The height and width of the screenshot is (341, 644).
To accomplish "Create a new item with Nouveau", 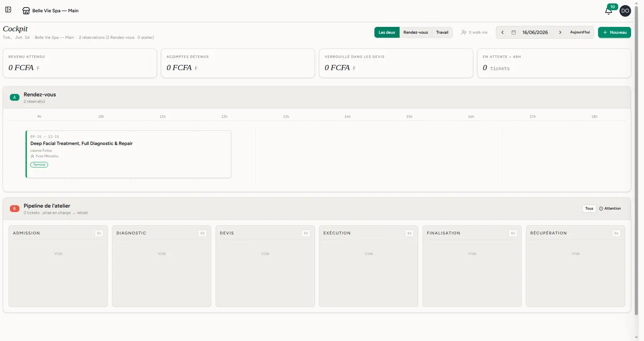I will tap(614, 33).
